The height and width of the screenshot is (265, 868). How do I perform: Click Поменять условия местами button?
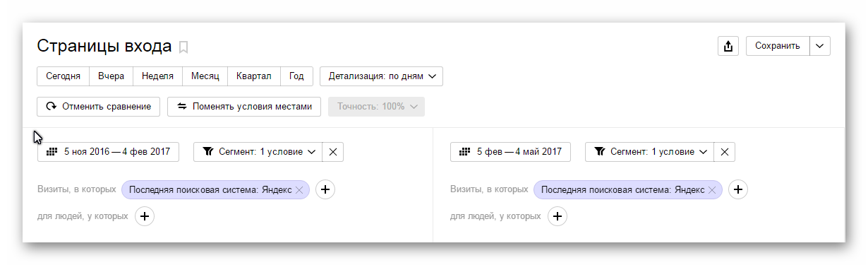[244, 107]
